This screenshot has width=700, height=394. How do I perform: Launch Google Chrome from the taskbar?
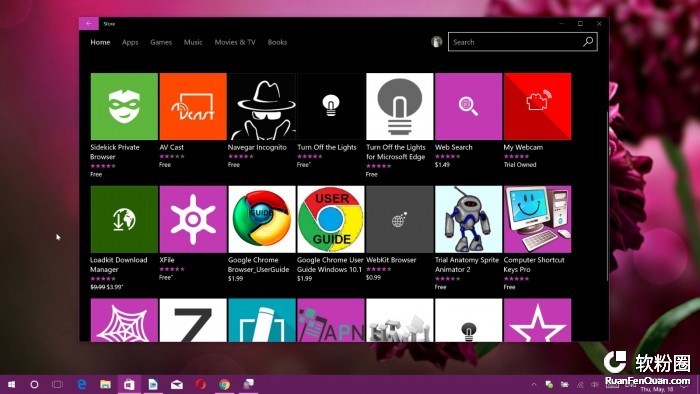(224, 384)
